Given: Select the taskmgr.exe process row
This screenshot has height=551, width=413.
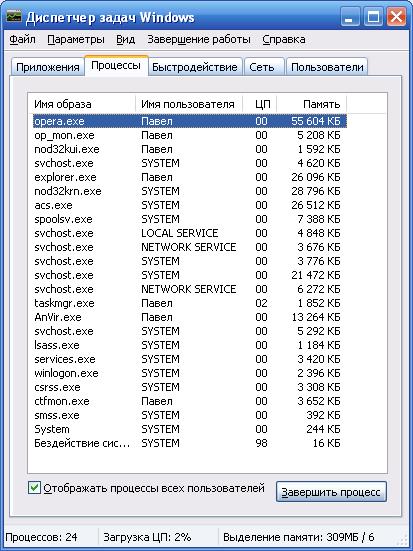Looking at the screenshot, I should 189,303.
